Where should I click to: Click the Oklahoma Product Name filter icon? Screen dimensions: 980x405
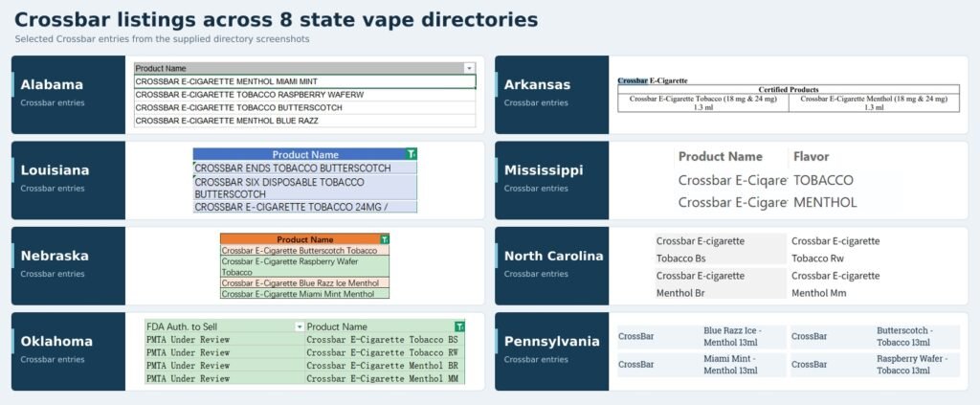(460, 326)
